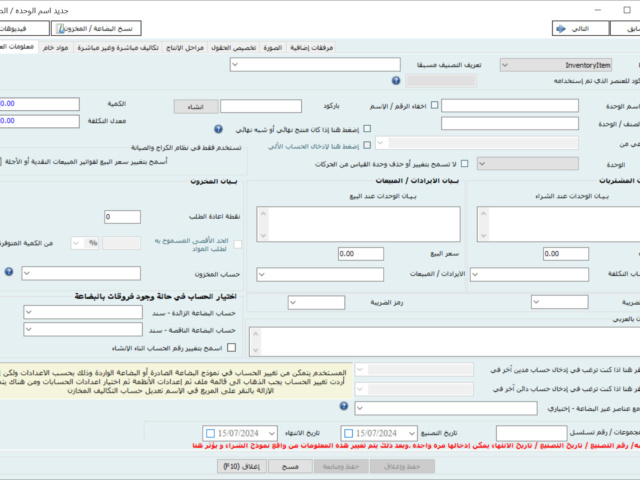Click إغلاق (F10) button
Viewport: 640px width, 480px height.
(x=242, y=466)
